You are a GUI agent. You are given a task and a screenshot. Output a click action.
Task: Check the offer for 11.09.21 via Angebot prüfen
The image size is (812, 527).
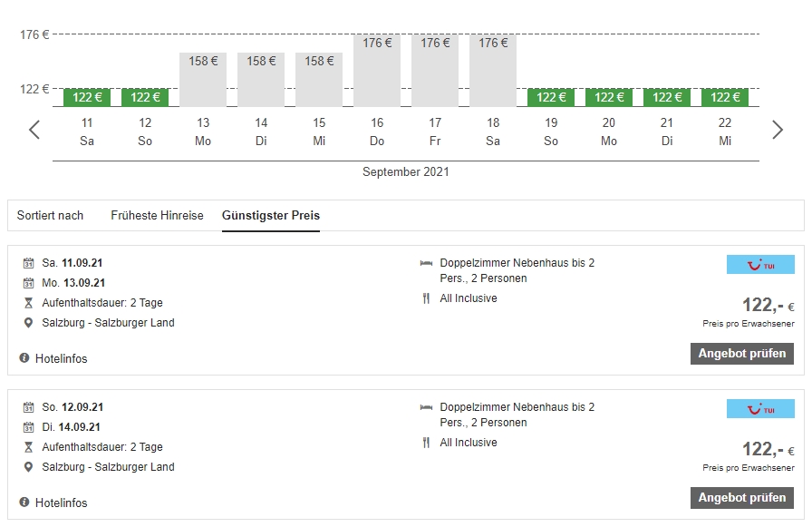tap(741, 354)
